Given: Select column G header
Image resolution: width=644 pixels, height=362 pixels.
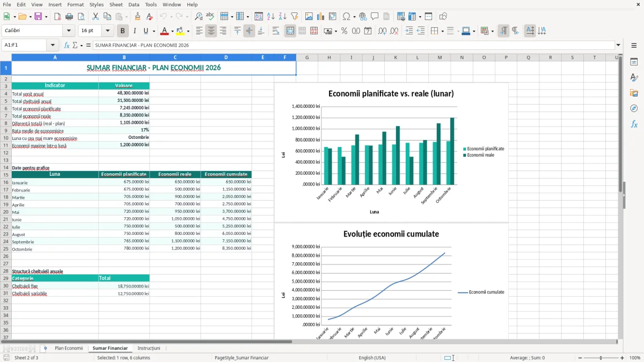Looking at the screenshot, I should [x=307, y=57].
